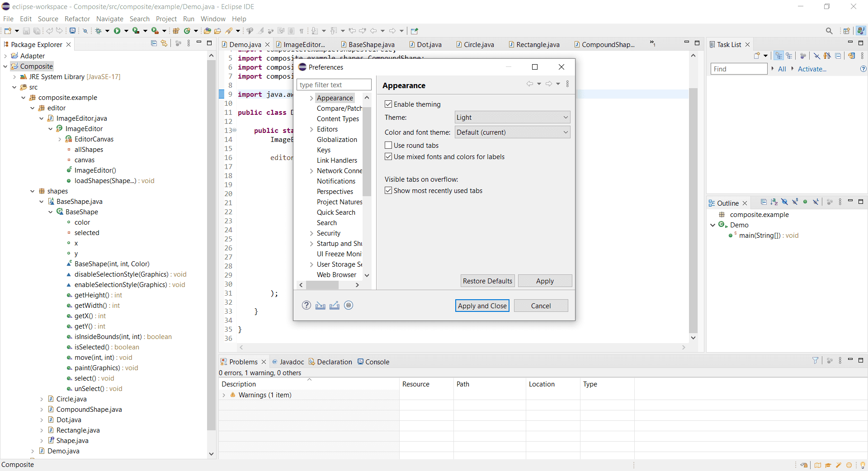Open the Refactor menu
The height and width of the screenshot is (471, 868).
(77, 19)
